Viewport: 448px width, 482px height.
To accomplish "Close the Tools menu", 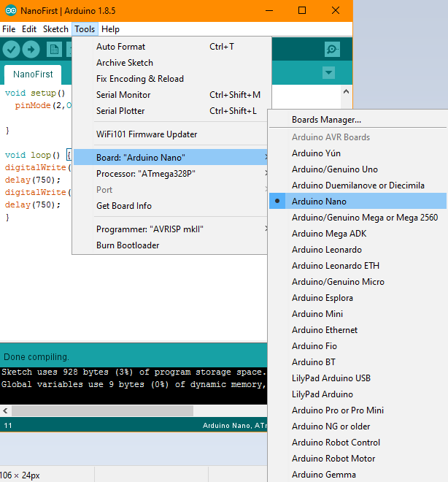I will click(x=85, y=29).
